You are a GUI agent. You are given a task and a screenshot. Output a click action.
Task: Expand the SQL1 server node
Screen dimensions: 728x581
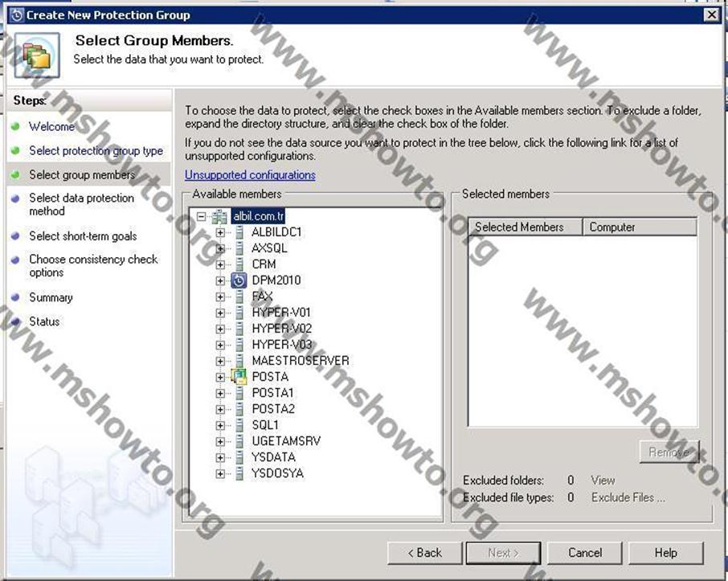point(220,425)
